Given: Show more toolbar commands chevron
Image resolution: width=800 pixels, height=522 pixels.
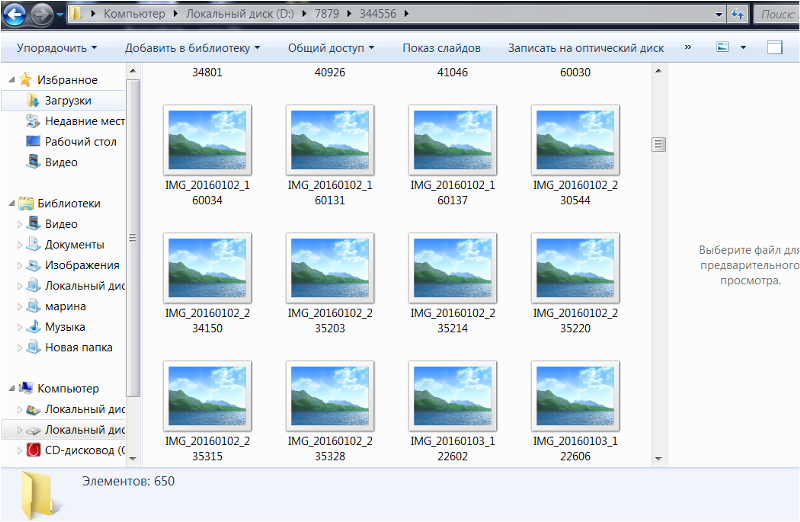Looking at the screenshot, I should [x=688, y=47].
